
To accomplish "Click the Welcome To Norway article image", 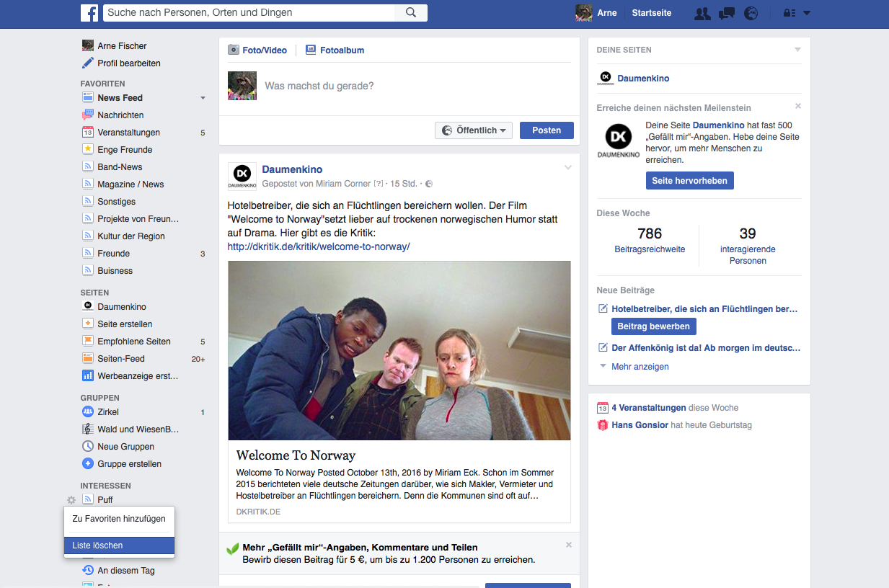I will pyautogui.click(x=399, y=350).
